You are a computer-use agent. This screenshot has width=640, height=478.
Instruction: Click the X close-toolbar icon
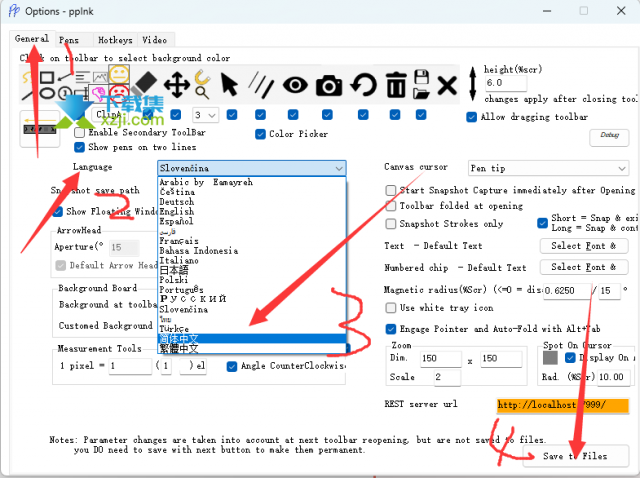pyautogui.click(x=447, y=85)
